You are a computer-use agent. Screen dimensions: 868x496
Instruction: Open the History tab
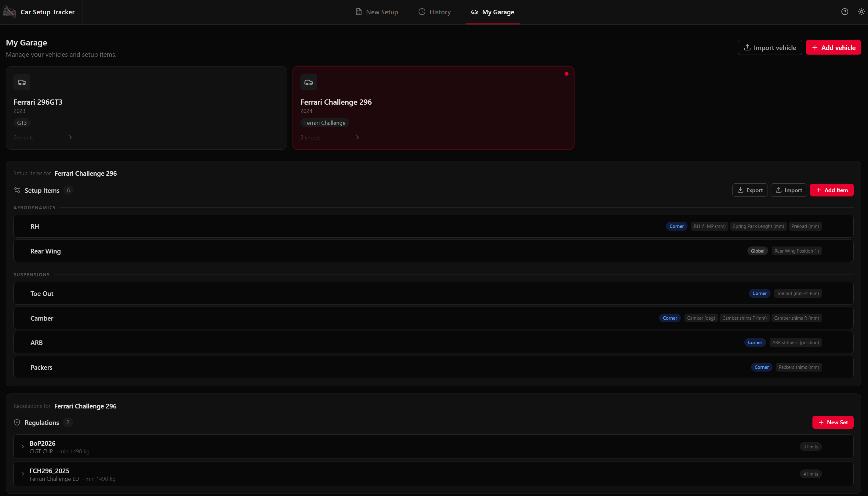click(434, 12)
